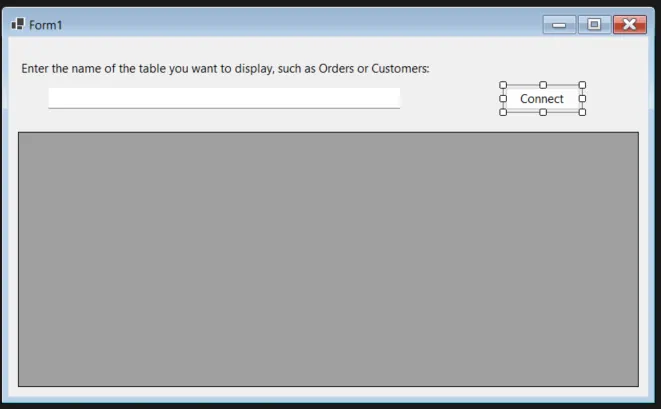The image size is (661, 409).
Task: Click the Form1 window icon in title bar
Action: click(17, 24)
